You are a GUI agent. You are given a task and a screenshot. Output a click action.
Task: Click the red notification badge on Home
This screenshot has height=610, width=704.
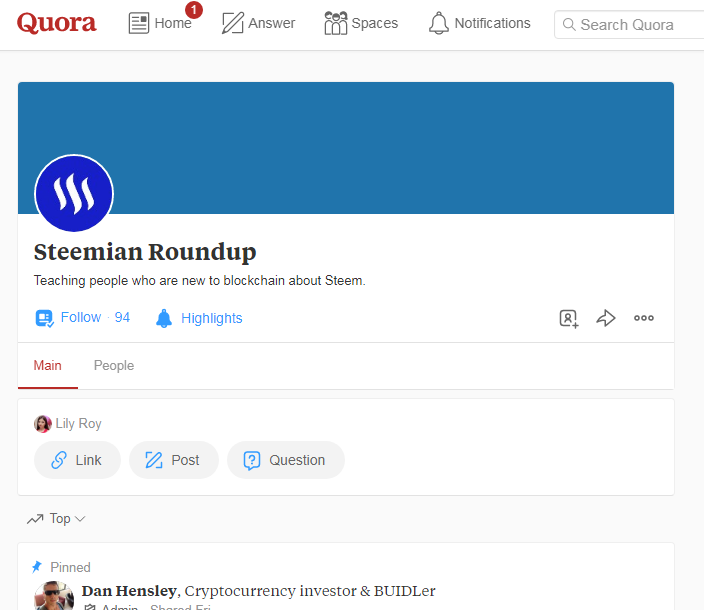click(x=194, y=10)
